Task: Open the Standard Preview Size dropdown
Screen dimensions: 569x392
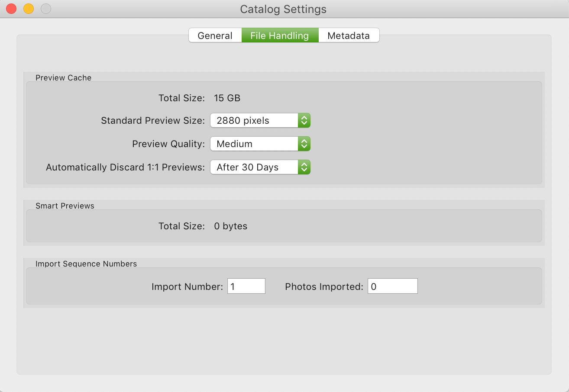Action: coord(260,121)
